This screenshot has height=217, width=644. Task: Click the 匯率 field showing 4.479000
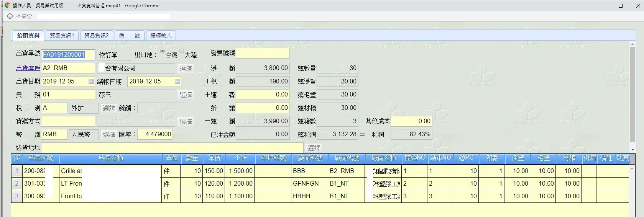pos(154,134)
